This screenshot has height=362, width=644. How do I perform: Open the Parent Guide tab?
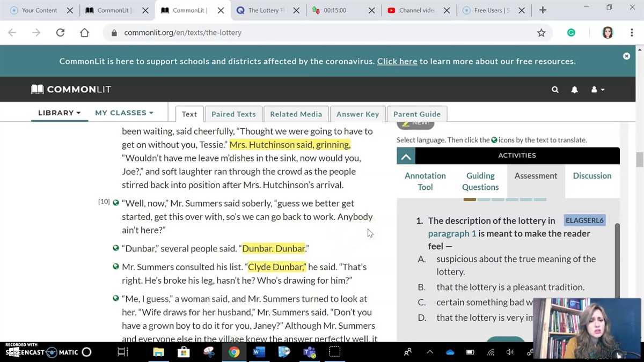(417, 114)
